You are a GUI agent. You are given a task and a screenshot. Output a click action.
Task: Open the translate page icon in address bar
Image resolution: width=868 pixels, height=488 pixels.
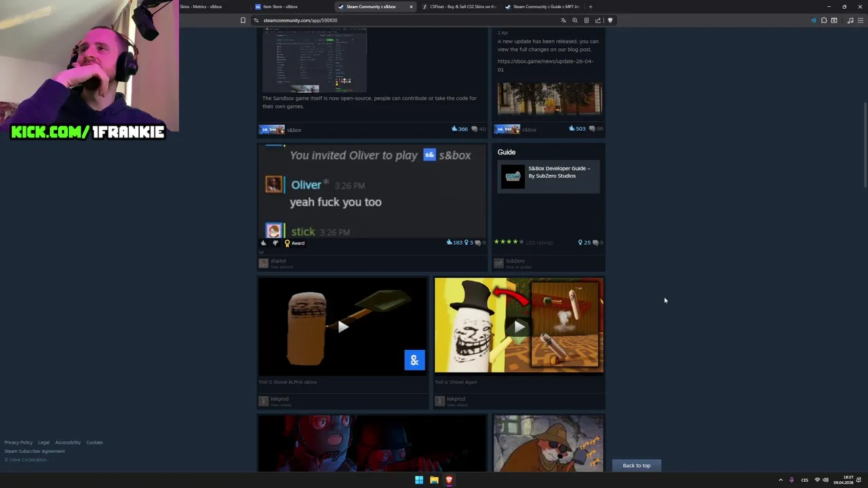(563, 20)
